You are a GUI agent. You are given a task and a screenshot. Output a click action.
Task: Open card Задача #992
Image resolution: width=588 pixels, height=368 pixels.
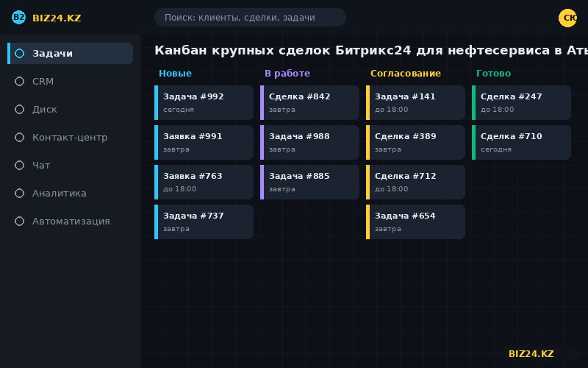(204, 102)
